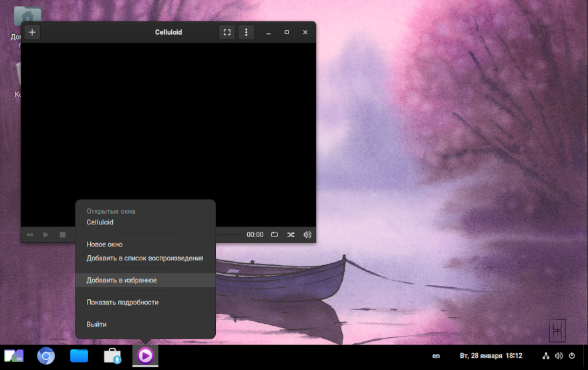The height and width of the screenshot is (370, 588).
Task: Click "Добавить в избранное" menu item
Action: [122, 281]
